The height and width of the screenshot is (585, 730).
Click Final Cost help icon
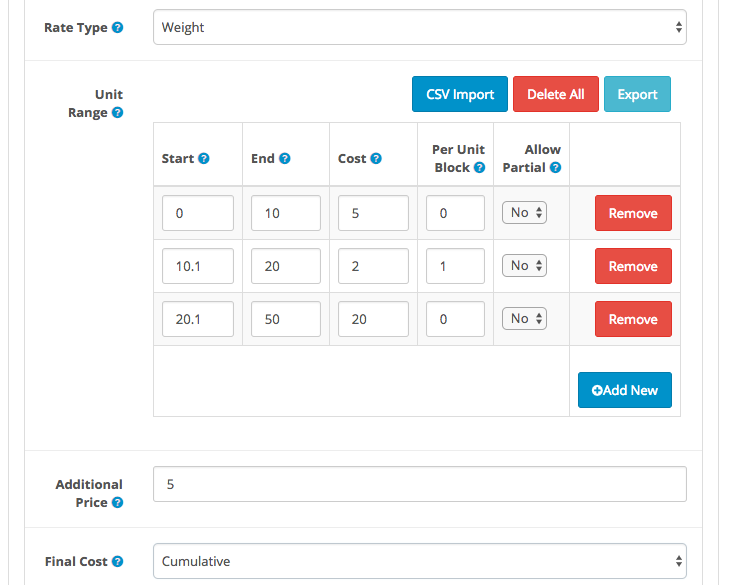tap(118, 562)
